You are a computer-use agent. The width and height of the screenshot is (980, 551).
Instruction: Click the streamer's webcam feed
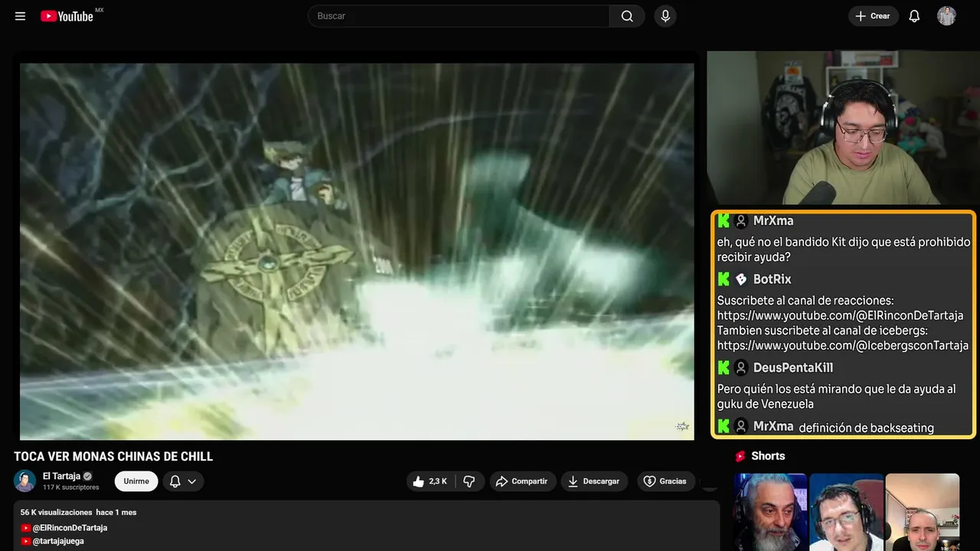coord(843,128)
